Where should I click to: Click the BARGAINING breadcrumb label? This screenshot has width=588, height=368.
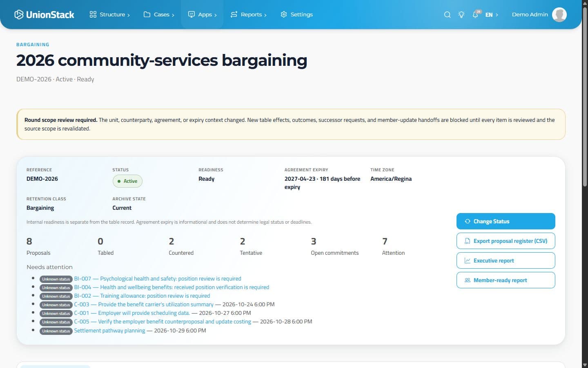point(33,45)
